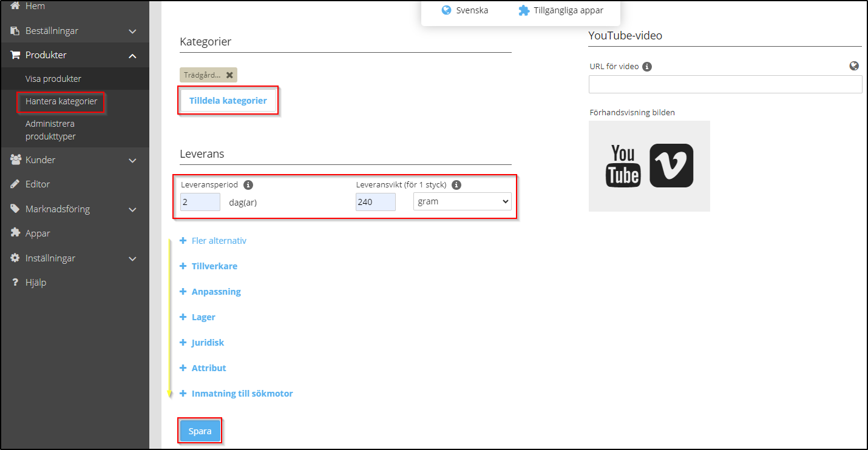Click the URL för video input field
Image resolution: width=868 pixels, height=450 pixels.
click(x=725, y=84)
